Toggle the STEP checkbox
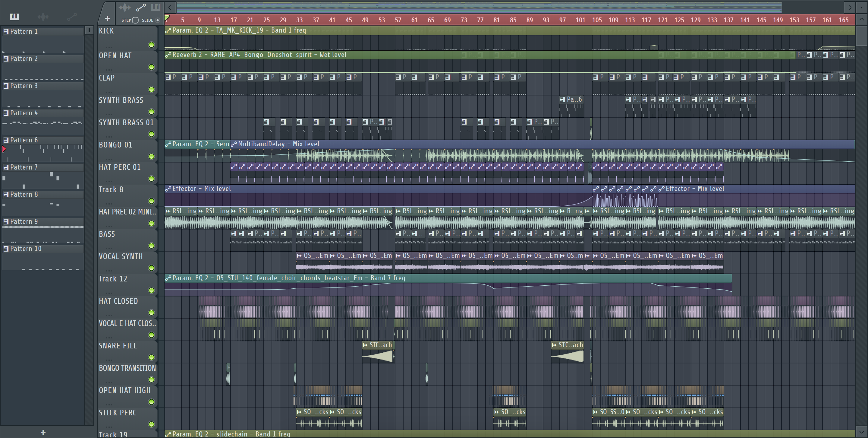Screen dimensions: 868x438 tap(135, 20)
